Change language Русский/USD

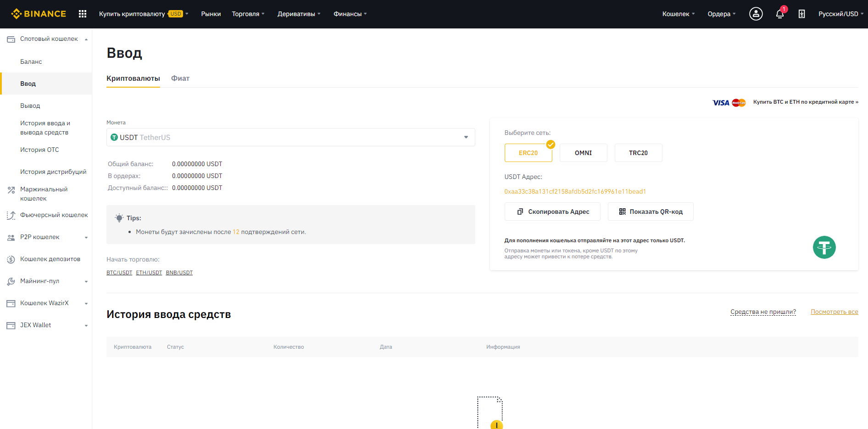tap(841, 14)
